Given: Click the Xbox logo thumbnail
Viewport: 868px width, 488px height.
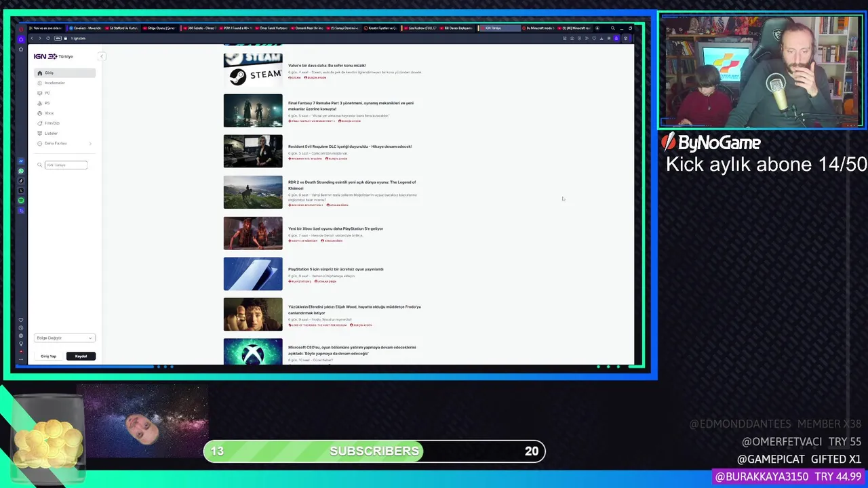Looking at the screenshot, I should pyautogui.click(x=253, y=352).
